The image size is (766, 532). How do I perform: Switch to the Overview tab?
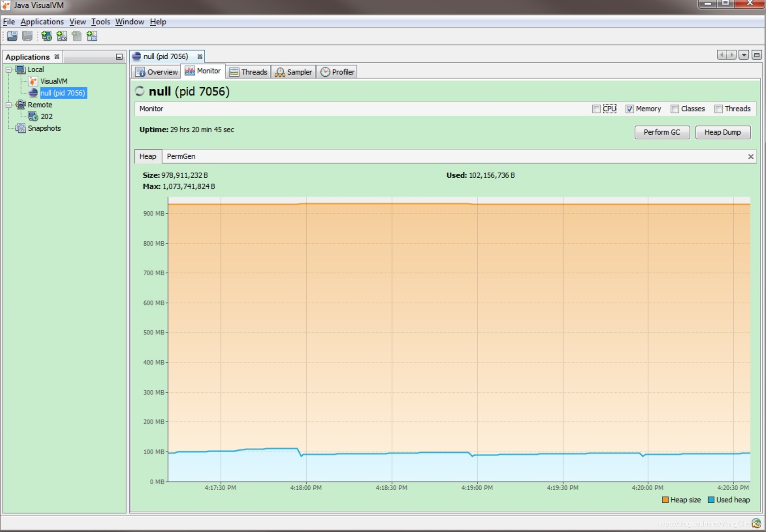[x=156, y=72]
